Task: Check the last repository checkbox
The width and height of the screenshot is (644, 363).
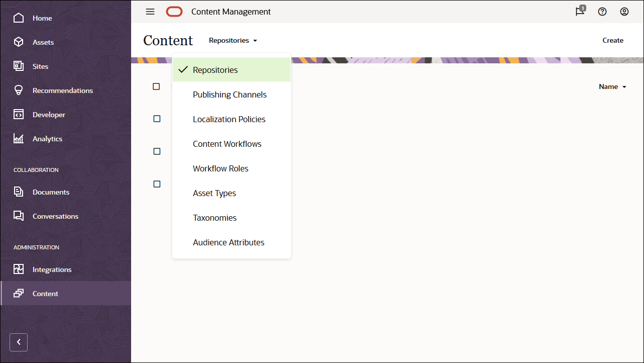Action: 157,184
